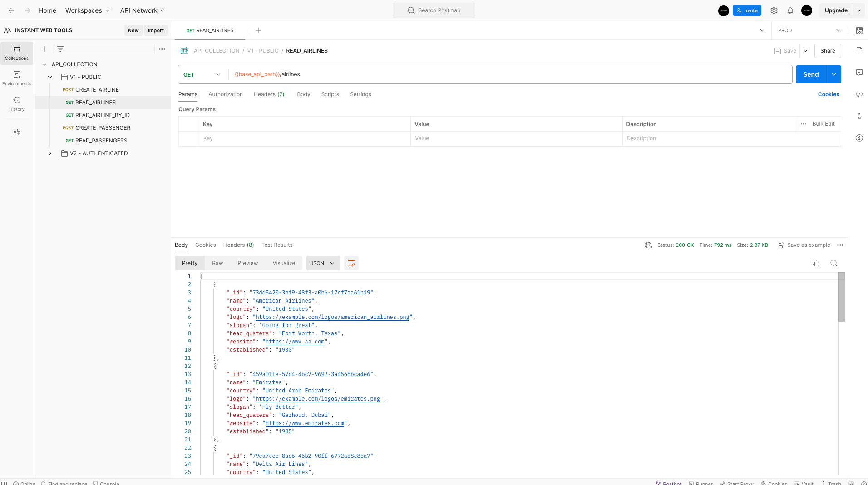Open the documentation panel icon
This screenshot has height=485, width=868.
(x=859, y=51)
